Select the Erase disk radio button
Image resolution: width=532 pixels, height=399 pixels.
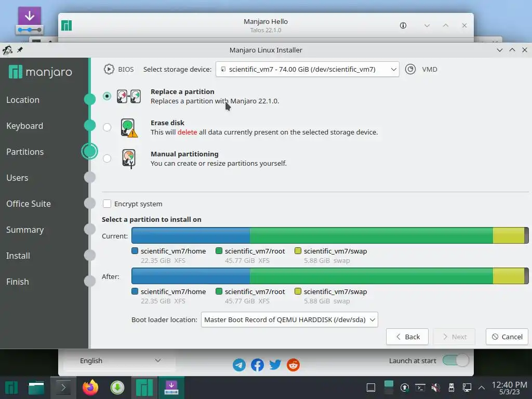107,127
